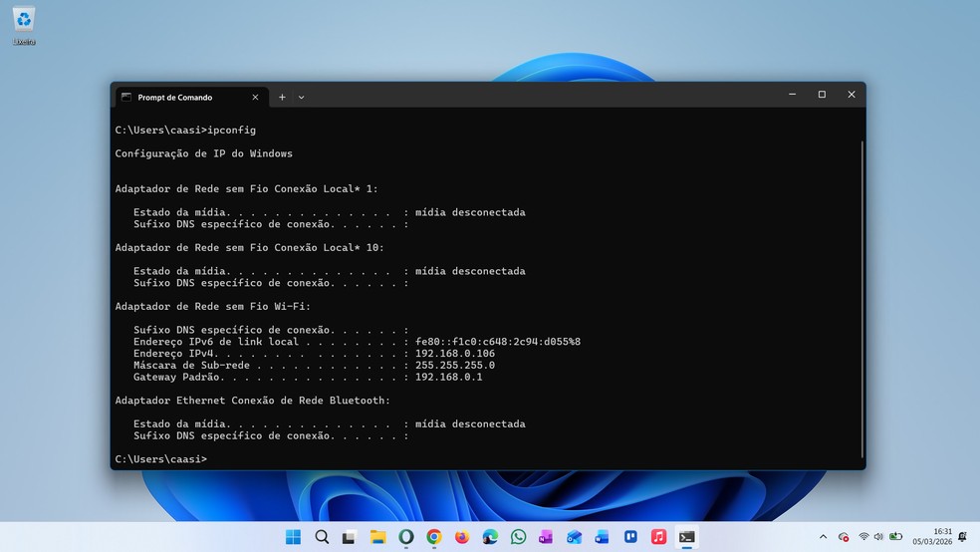Launch Google Chrome from taskbar
Image resolution: width=980 pixels, height=552 pixels.
pyautogui.click(x=434, y=537)
